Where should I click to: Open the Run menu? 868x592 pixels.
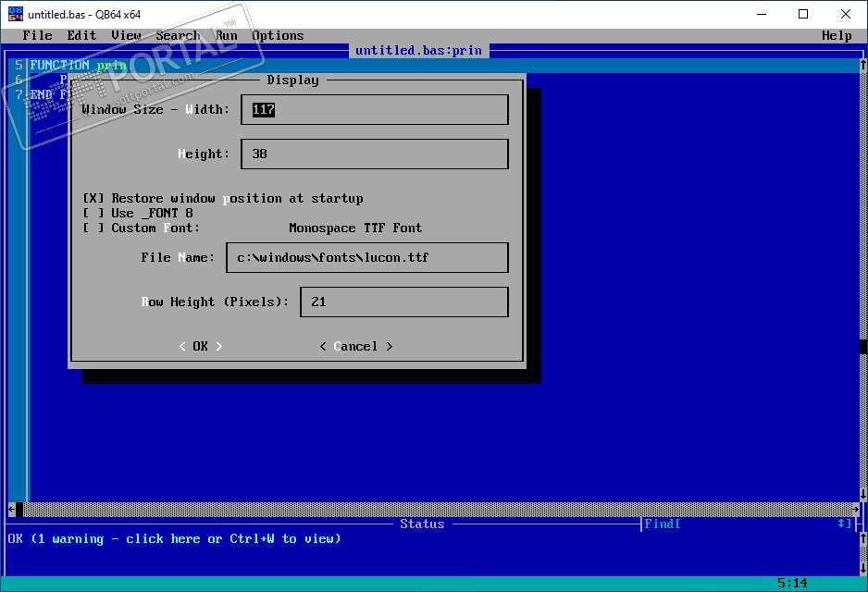point(227,35)
